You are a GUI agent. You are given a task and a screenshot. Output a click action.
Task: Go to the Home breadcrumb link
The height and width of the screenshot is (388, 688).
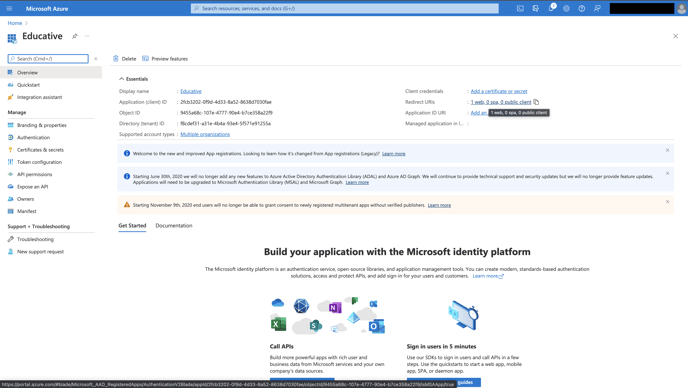[x=14, y=23]
